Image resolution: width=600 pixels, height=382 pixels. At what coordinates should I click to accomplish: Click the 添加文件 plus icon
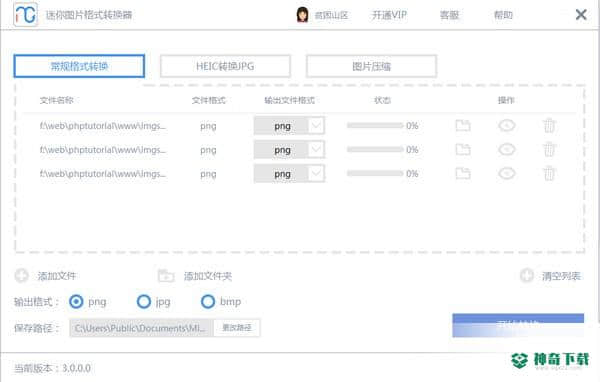21,276
